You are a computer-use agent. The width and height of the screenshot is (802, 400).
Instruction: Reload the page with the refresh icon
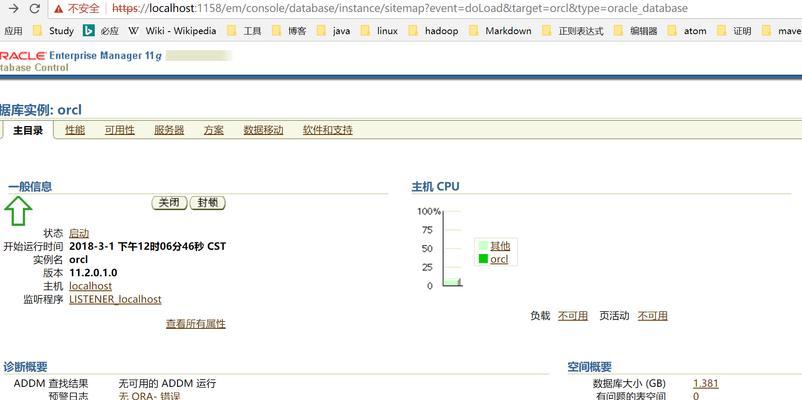pos(35,9)
